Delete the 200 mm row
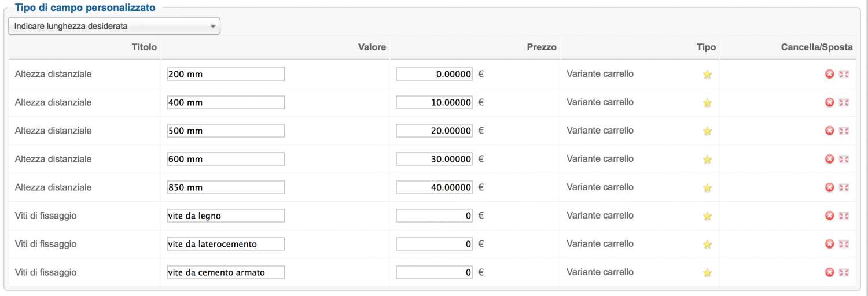The image size is (868, 296). pos(829,74)
